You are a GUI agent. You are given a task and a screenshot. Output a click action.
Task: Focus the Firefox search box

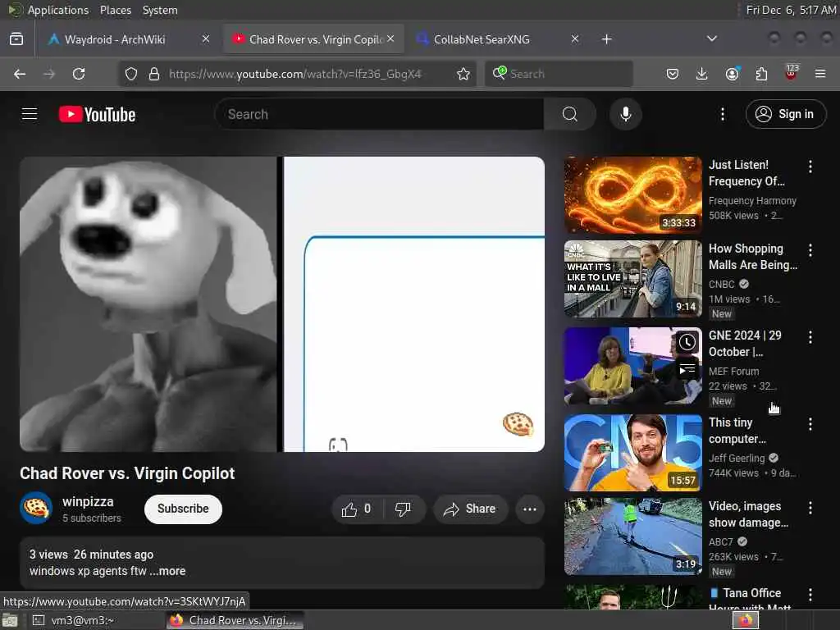[559, 74]
